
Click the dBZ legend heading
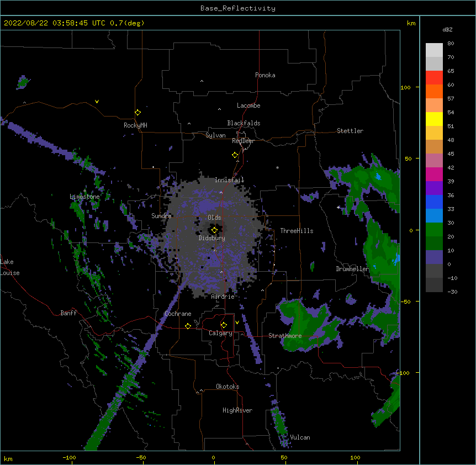click(x=447, y=30)
